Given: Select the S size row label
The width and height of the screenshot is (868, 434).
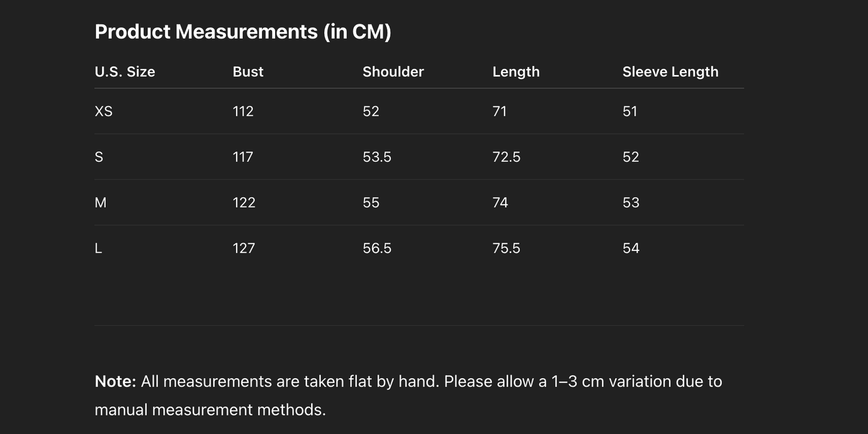Looking at the screenshot, I should click(x=99, y=157).
